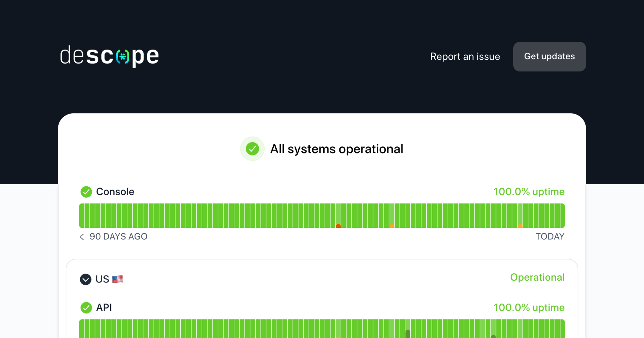Viewport: 644px width, 338px height.
Task: Click the "Operational" status text for US
Action: pyautogui.click(x=537, y=277)
